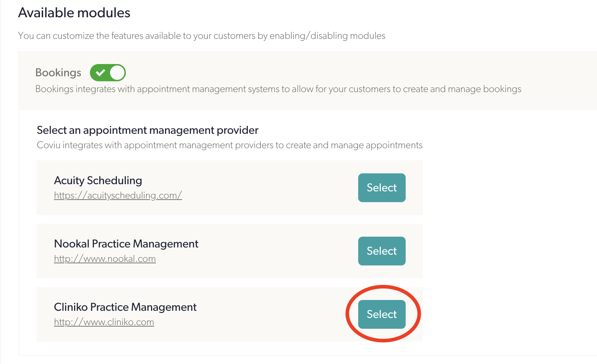Image resolution: width=597 pixels, height=364 pixels.
Task: Select Cliniko Practice Management as provider
Action: [382, 314]
